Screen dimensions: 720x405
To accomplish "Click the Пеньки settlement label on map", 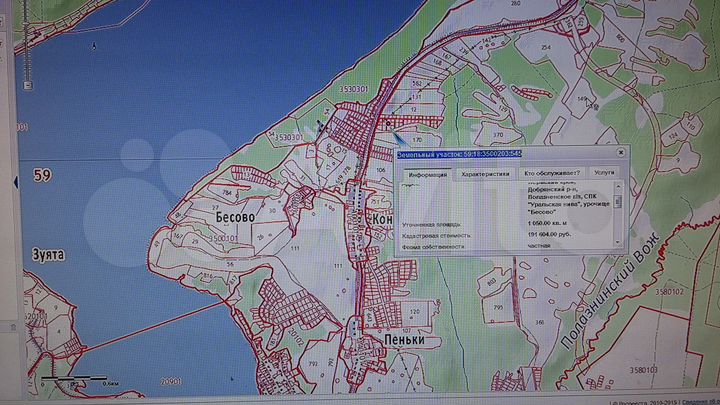I will coord(403,340).
